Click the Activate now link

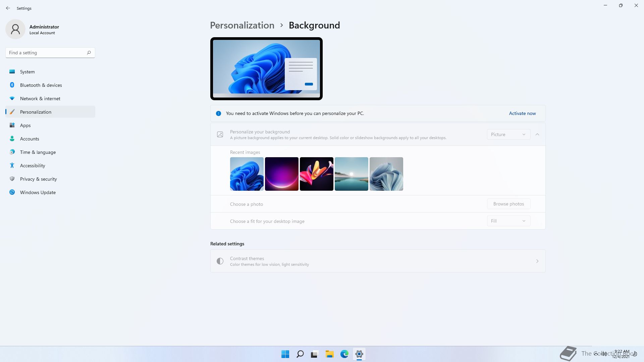(x=522, y=113)
